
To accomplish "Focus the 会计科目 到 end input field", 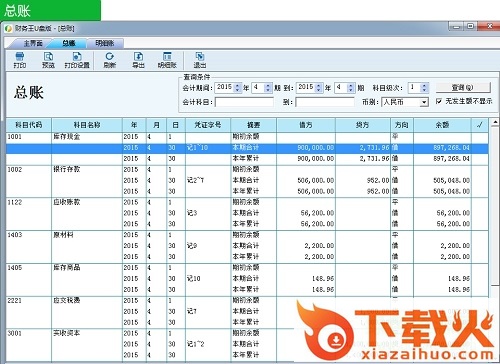I will tap(325, 102).
